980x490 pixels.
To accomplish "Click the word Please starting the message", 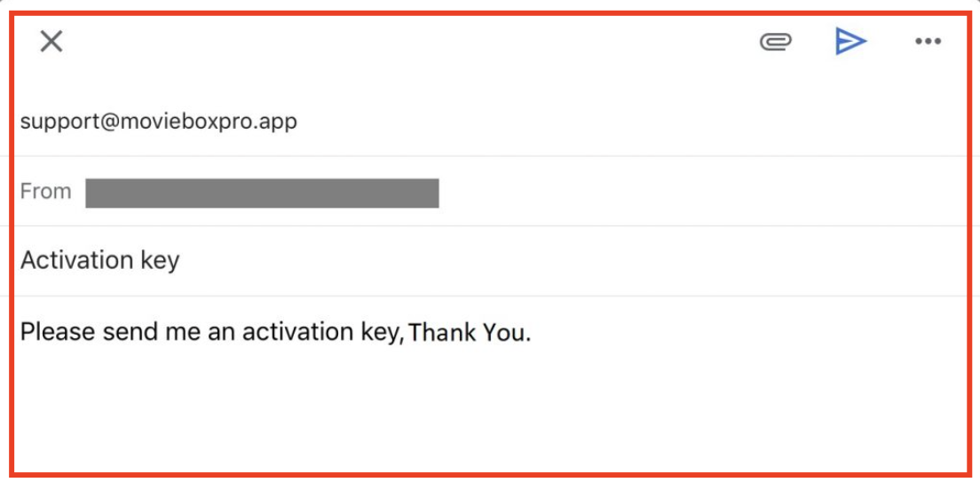I will click(58, 331).
